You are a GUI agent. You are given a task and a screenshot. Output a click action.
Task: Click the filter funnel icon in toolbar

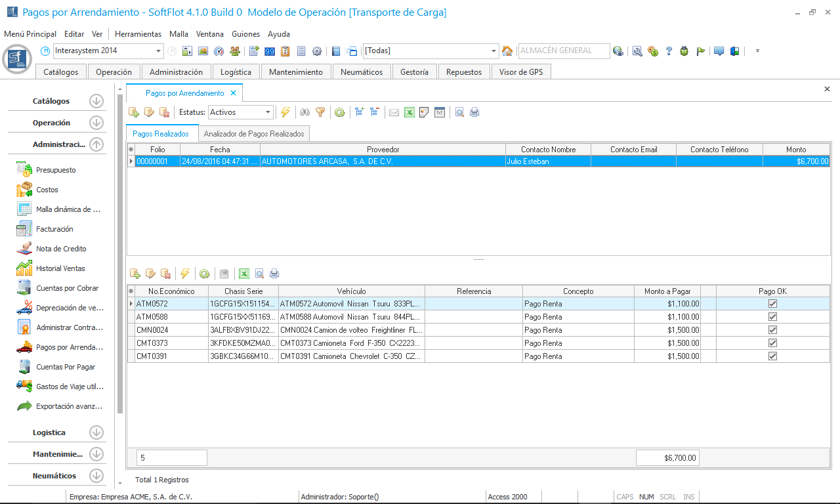click(x=320, y=112)
